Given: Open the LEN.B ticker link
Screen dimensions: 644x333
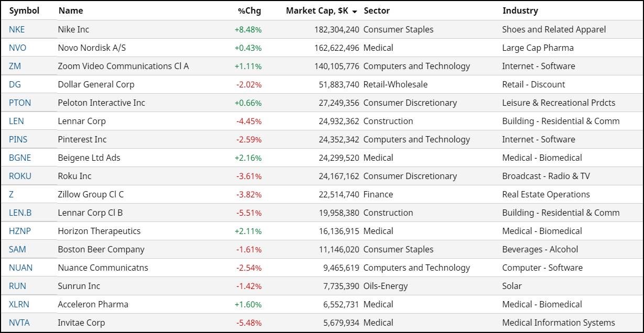Looking at the screenshot, I should click(20, 213).
